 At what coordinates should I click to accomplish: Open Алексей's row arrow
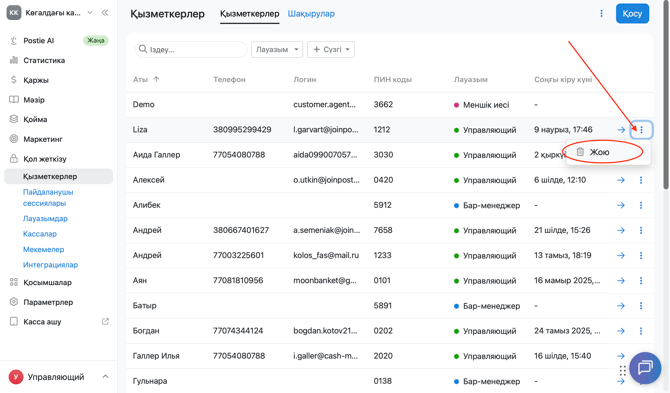621,180
